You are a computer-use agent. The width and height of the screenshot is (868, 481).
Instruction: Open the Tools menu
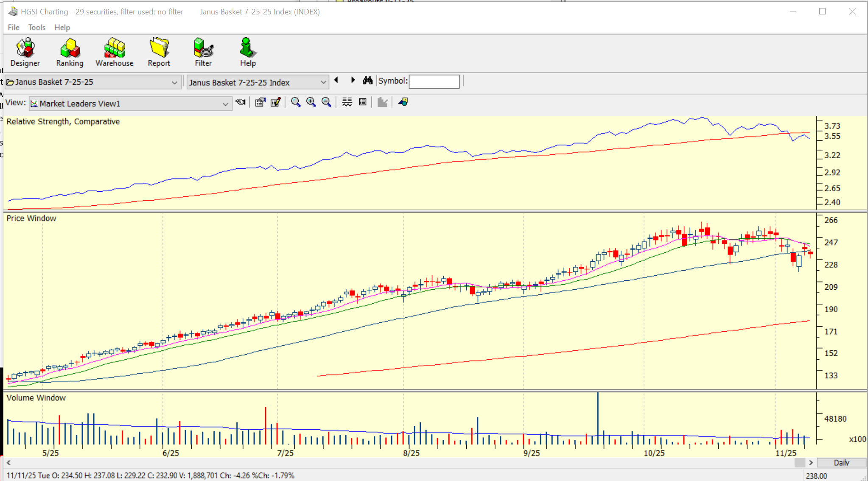[36, 28]
